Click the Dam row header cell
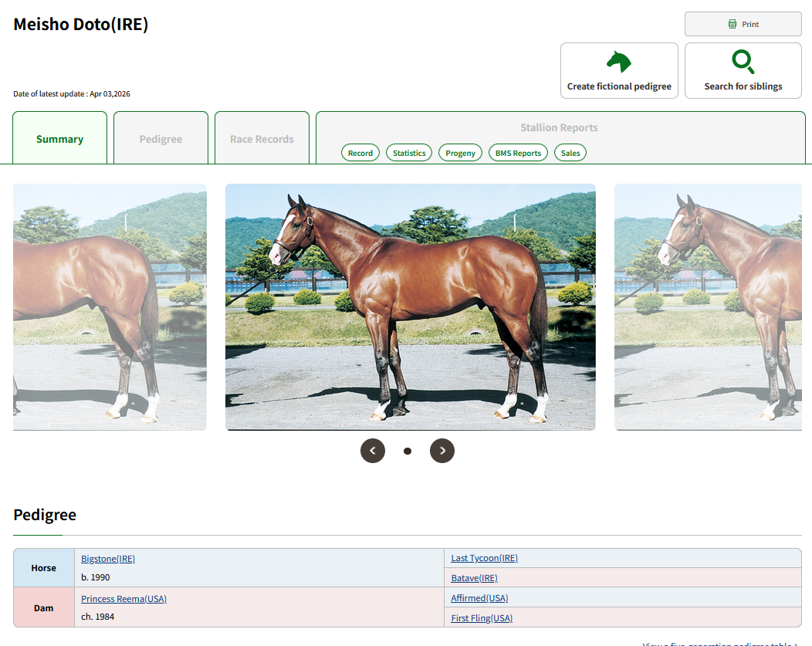812x646 pixels. click(x=44, y=607)
